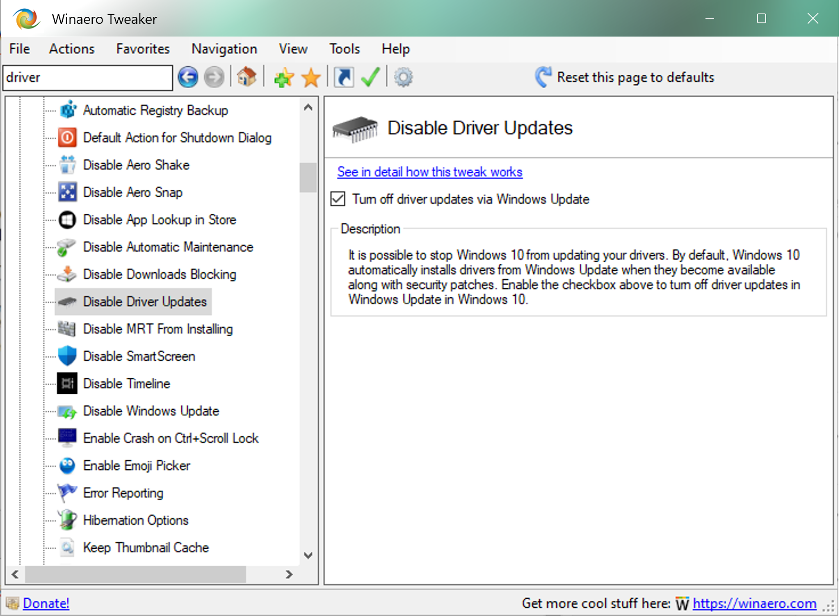The height and width of the screenshot is (616, 840).
Task: Open settings via the gear icon
Action: coord(403,77)
